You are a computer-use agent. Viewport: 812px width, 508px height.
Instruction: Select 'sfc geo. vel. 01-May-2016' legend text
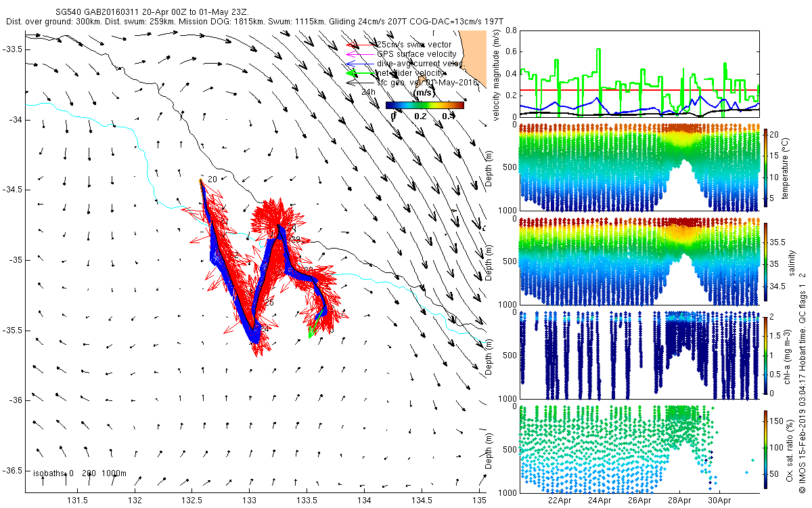point(427,83)
